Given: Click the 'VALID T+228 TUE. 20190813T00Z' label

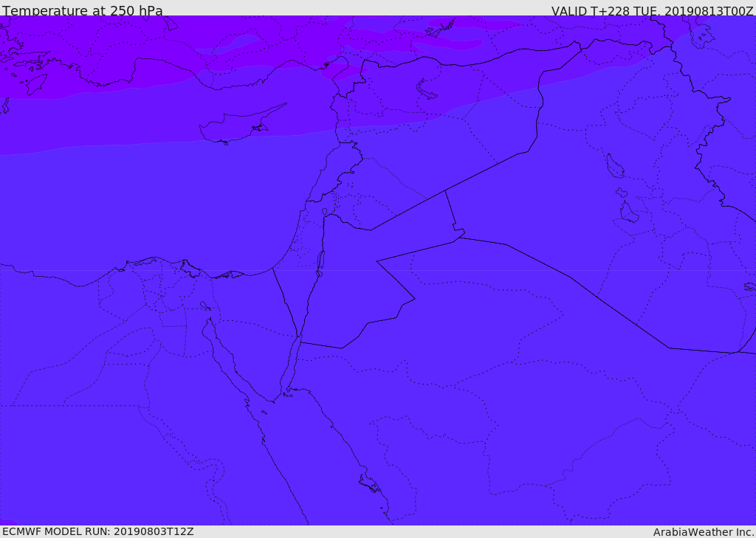Looking at the screenshot, I should click(653, 10).
